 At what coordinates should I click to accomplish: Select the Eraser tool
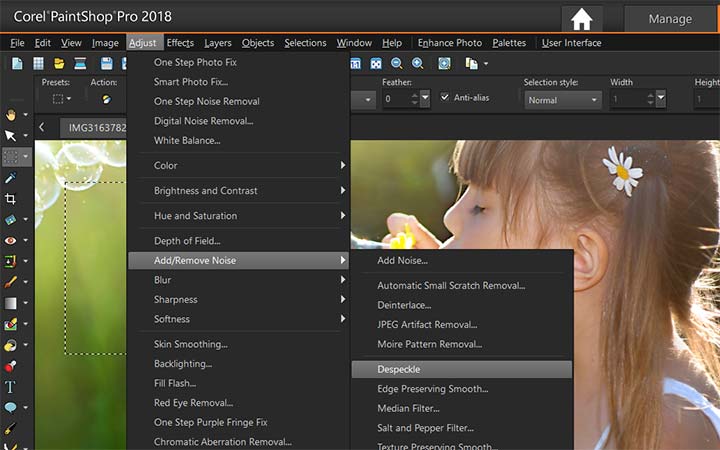(x=11, y=324)
